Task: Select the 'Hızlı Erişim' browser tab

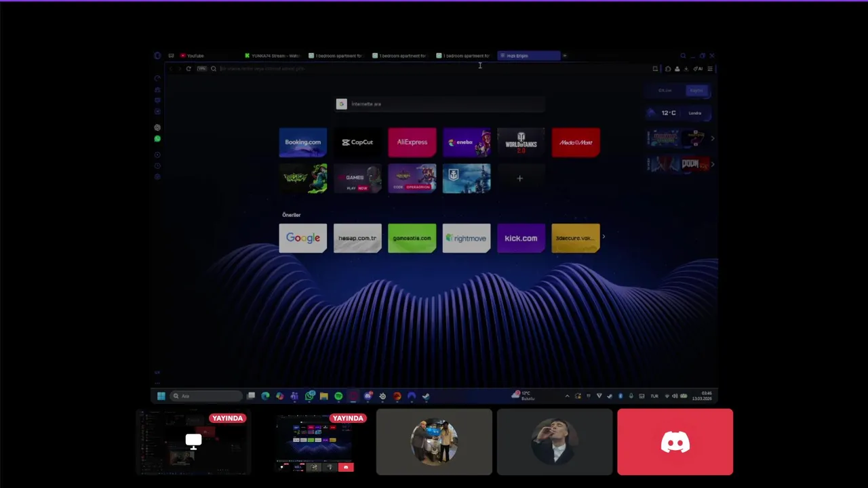Action: click(529, 56)
